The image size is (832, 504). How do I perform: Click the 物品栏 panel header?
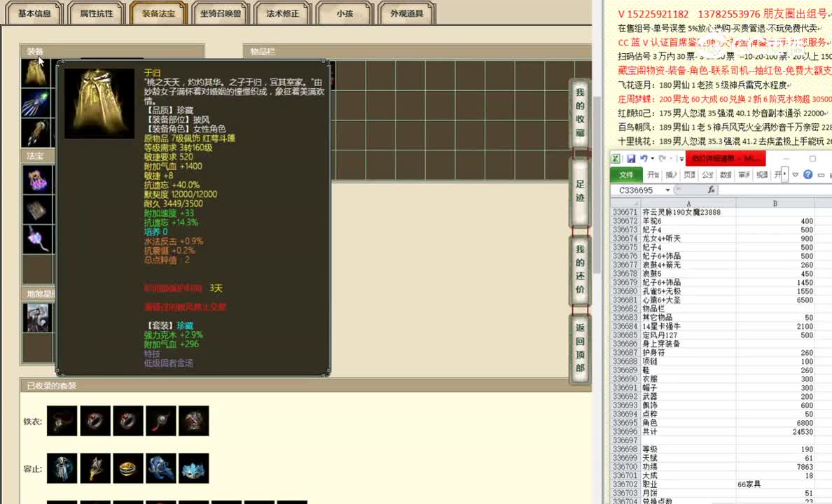click(417, 51)
